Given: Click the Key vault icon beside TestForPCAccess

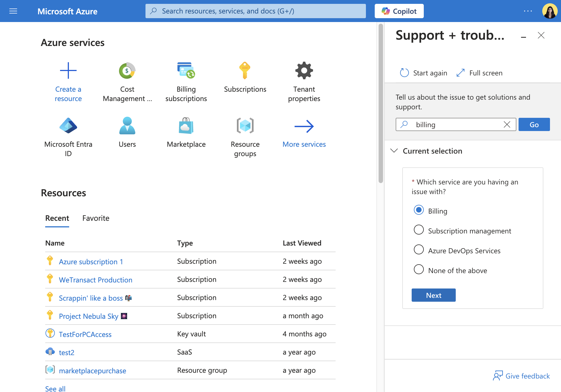Looking at the screenshot, I should [50, 333].
